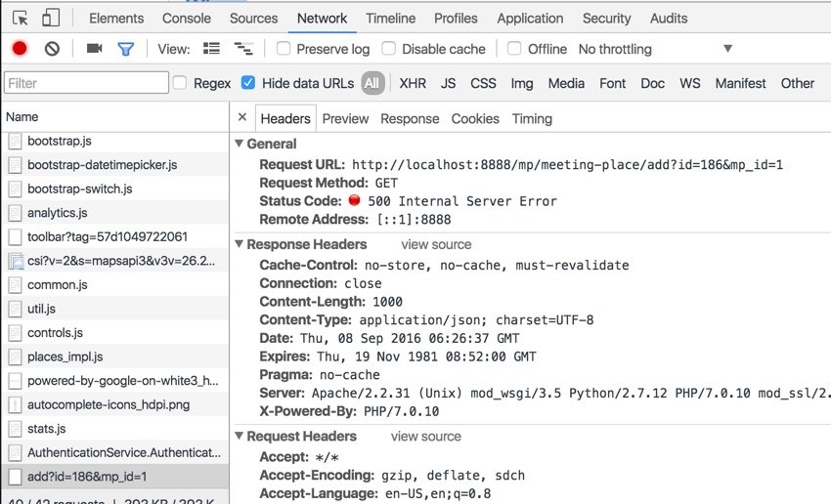This screenshot has width=831, height=504.
Task: Enable the Disable cache checkbox
Action: tap(388, 49)
